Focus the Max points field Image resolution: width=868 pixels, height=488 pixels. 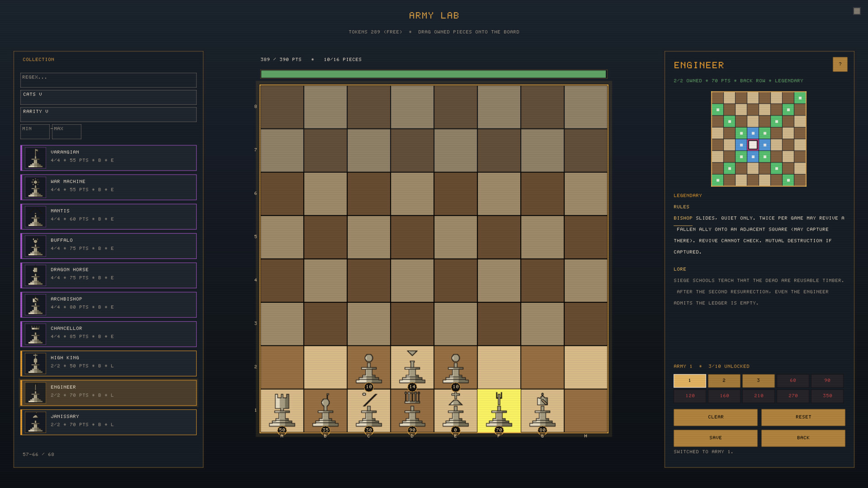click(66, 131)
